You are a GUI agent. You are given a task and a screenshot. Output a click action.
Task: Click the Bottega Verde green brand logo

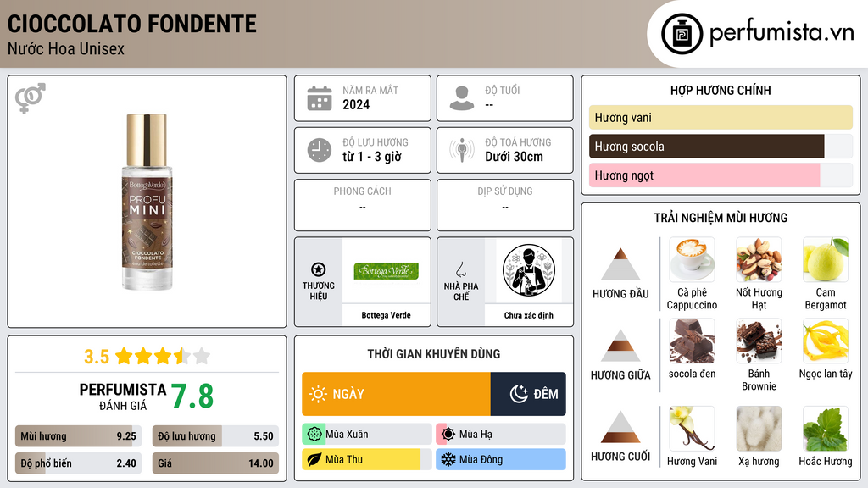[386, 271]
